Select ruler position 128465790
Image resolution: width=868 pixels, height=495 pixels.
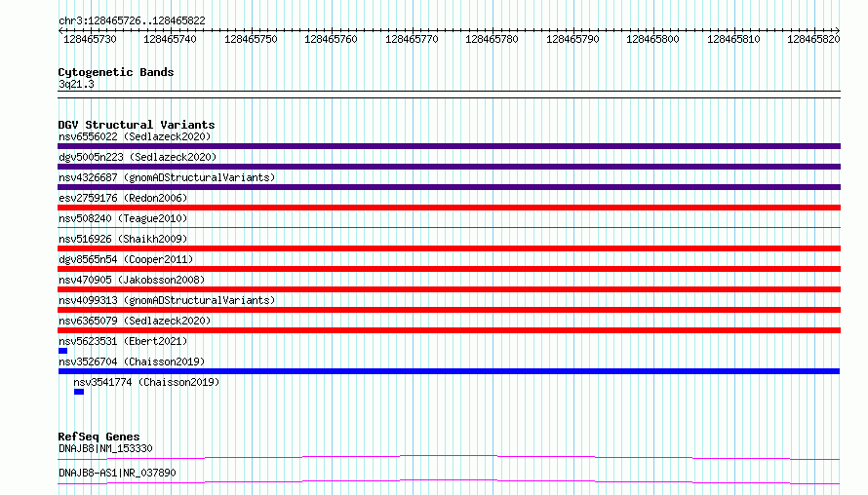572,39
